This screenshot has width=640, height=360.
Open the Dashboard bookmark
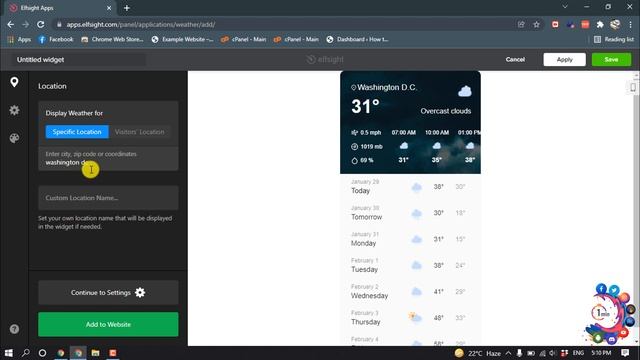tap(358, 39)
